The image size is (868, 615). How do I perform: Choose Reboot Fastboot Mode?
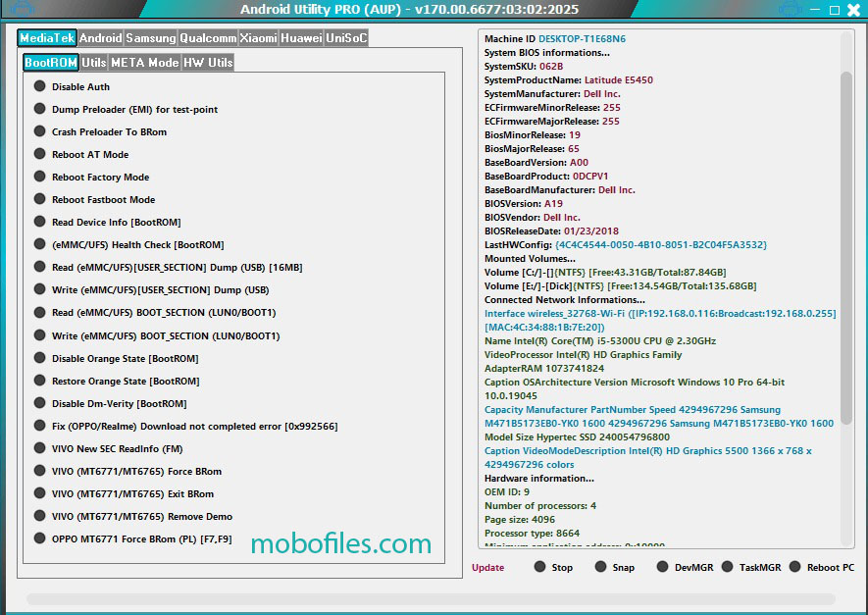[95, 199]
